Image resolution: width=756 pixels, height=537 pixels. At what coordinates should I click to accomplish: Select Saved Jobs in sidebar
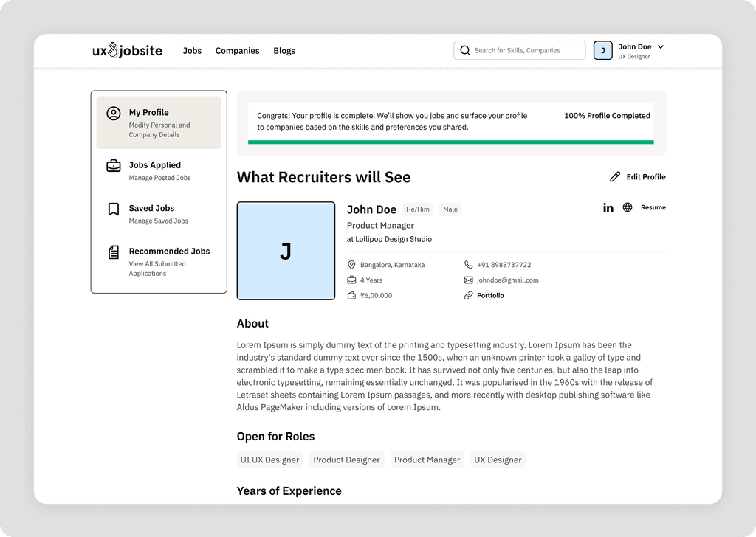point(159,214)
